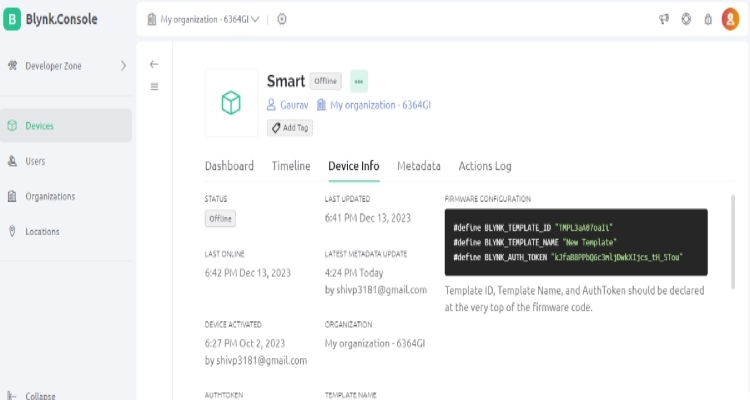750x400 pixels.
Task: Click the organization settings gear icon
Action: 282,19
